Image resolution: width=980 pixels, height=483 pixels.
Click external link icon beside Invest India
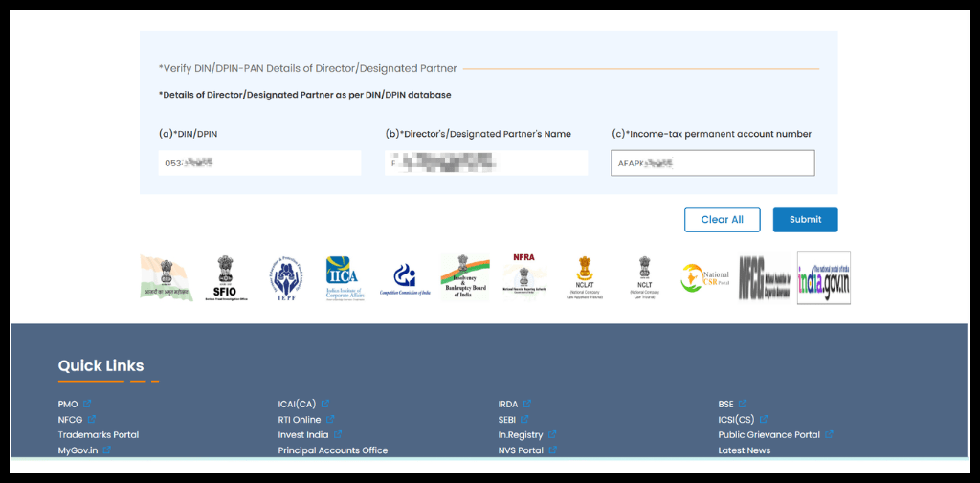(x=338, y=434)
